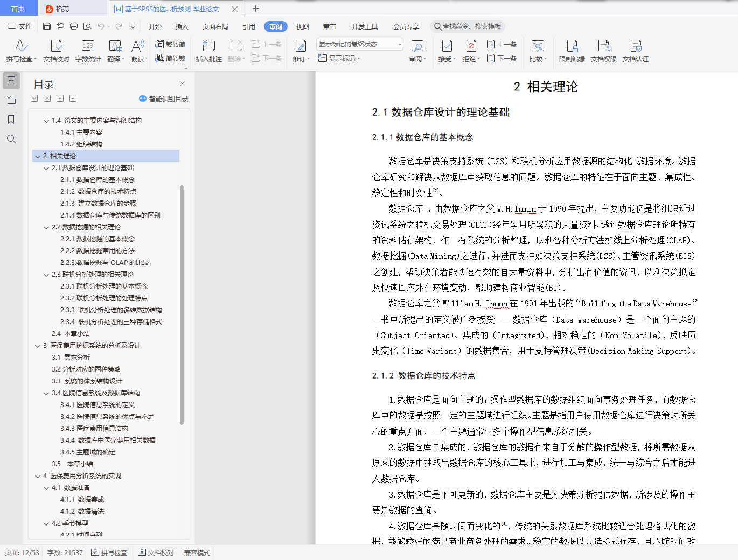Jump to '4.1.2 数据清洗' in outline
The height and width of the screenshot is (560, 738).
[82, 512]
